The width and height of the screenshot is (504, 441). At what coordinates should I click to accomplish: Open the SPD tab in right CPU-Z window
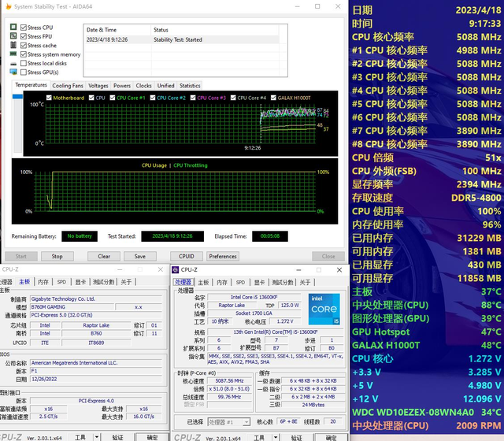tap(239, 281)
